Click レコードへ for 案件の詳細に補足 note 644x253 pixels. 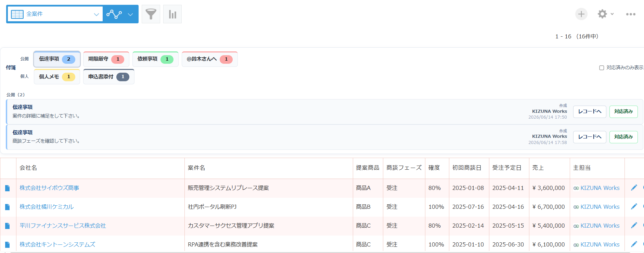coord(590,112)
